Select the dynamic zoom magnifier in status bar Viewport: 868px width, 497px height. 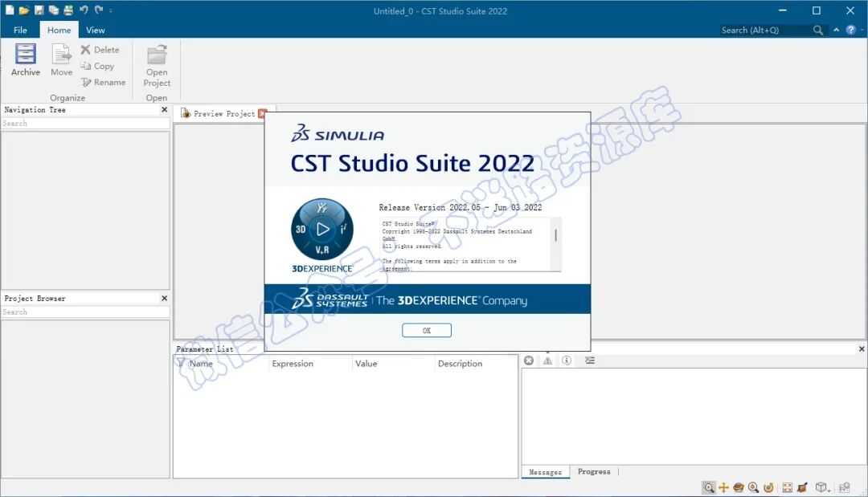[753, 487]
